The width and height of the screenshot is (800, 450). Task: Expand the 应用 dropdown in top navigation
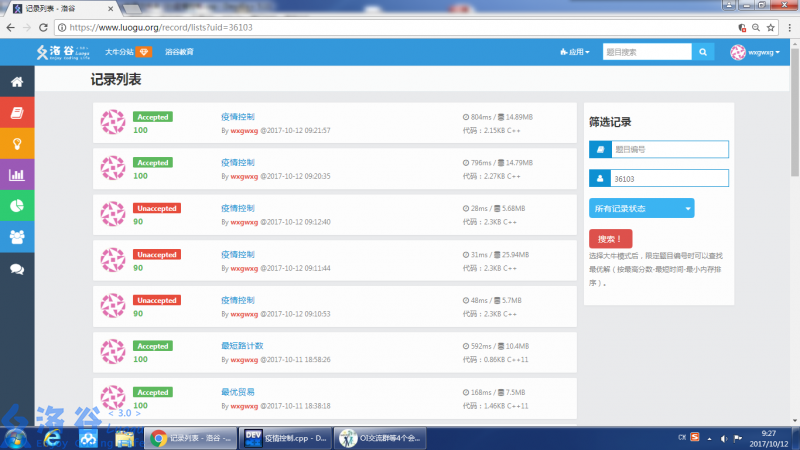click(x=575, y=52)
